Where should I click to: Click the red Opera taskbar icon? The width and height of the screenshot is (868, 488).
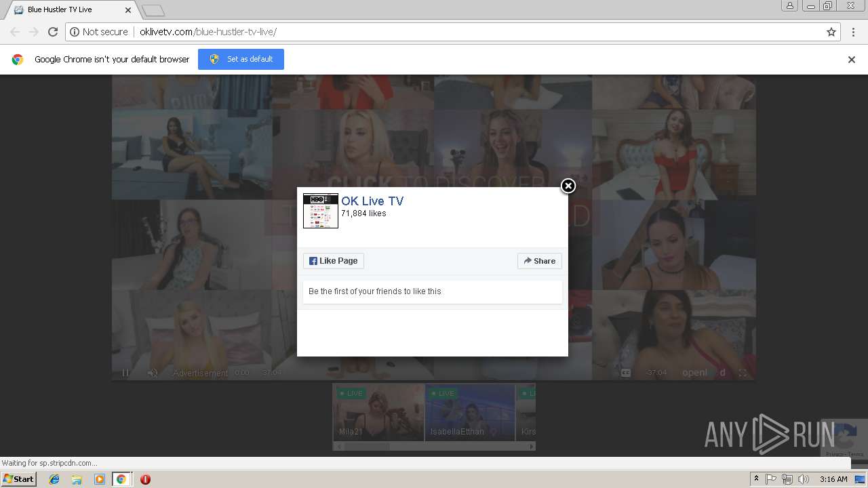[x=145, y=479]
